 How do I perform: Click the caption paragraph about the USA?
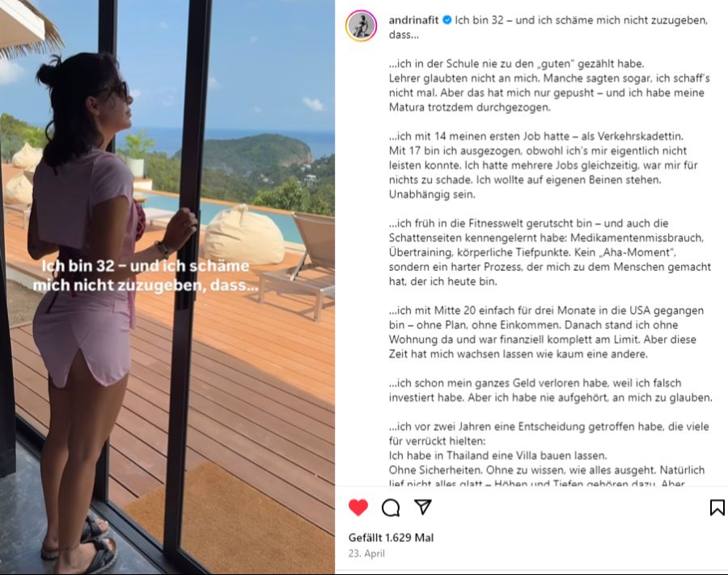(x=546, y=332)
